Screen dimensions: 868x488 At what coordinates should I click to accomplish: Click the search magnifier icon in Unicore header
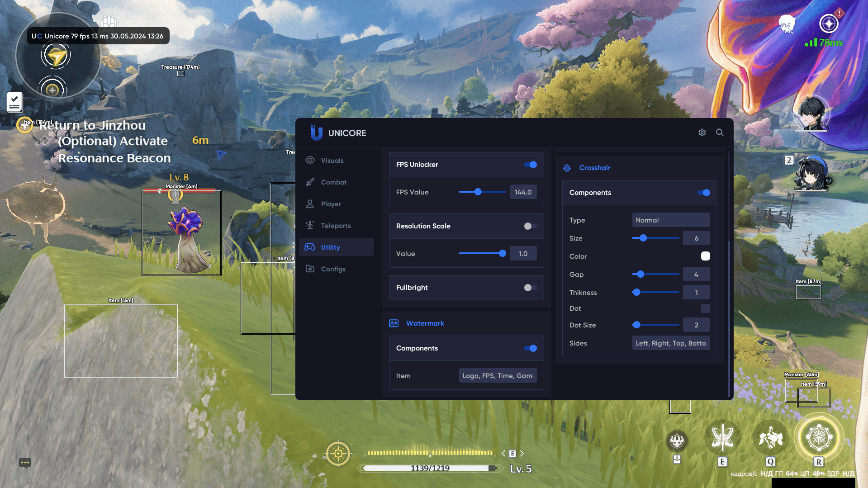click(x=720, y=133)
